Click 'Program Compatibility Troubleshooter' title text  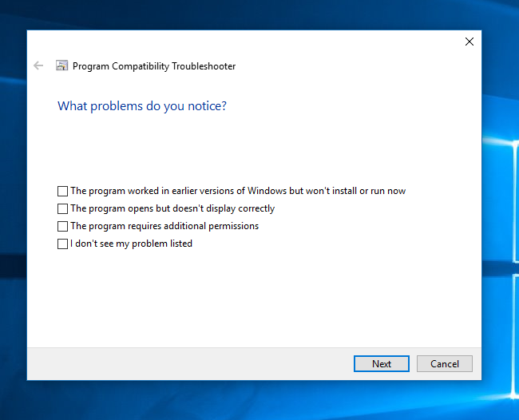point(154,66)
